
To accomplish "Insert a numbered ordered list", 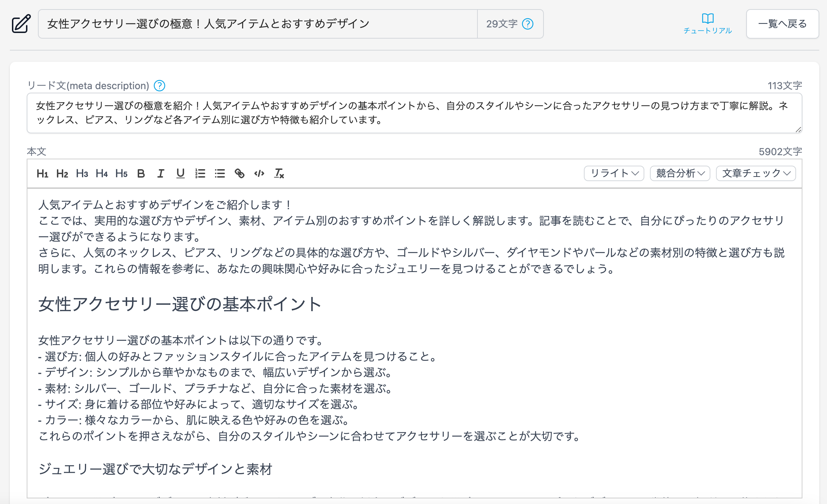I will [x=200, y=173].
